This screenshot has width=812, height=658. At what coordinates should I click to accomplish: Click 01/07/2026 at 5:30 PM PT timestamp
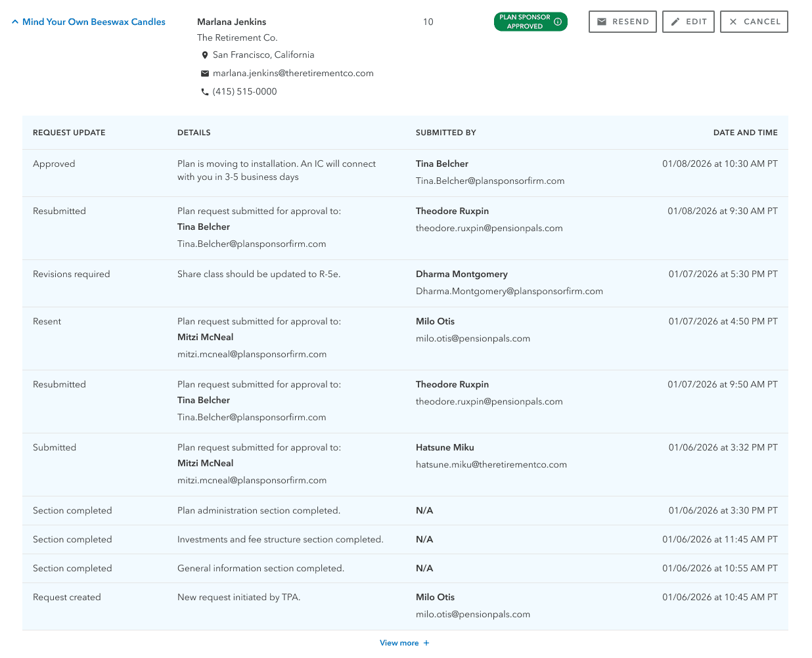(x=723, y=274)
